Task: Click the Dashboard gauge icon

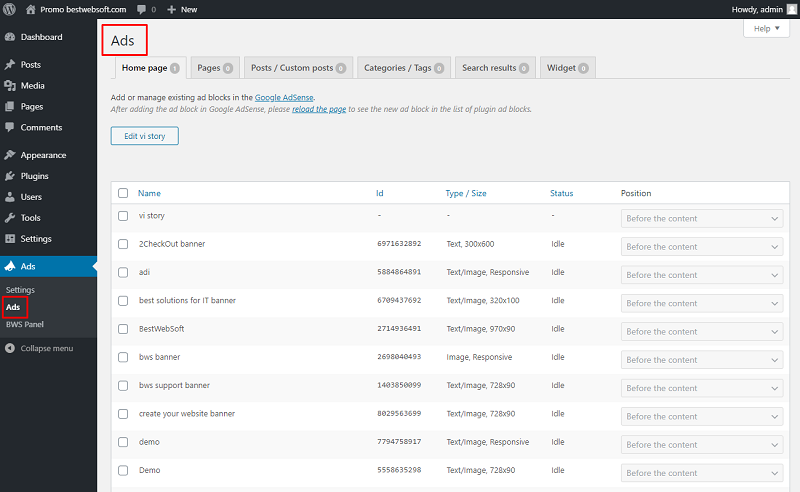Action: click(x=10, y=37)
